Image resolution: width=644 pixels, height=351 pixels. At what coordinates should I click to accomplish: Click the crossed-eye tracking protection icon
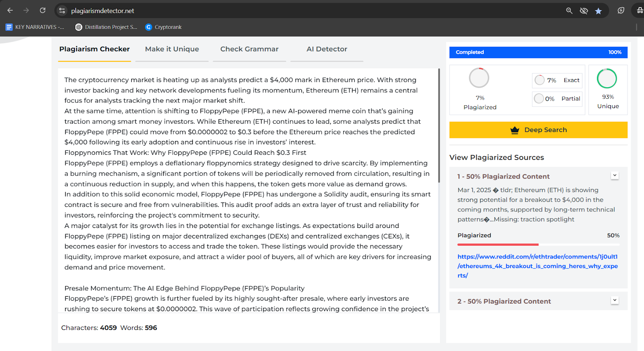584,11
